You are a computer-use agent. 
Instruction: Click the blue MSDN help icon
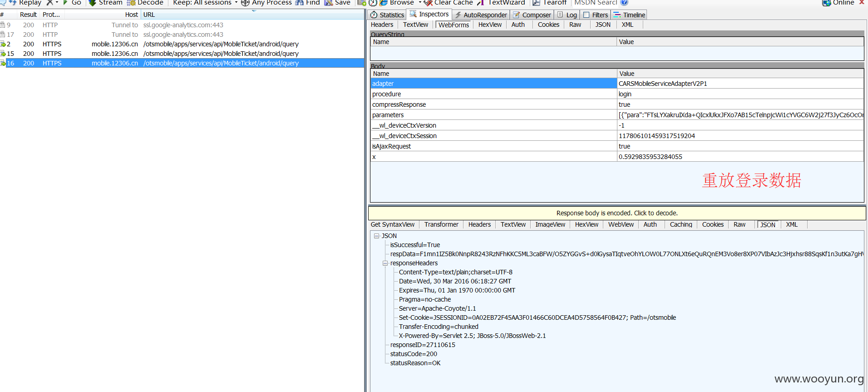tap(624, 2)
